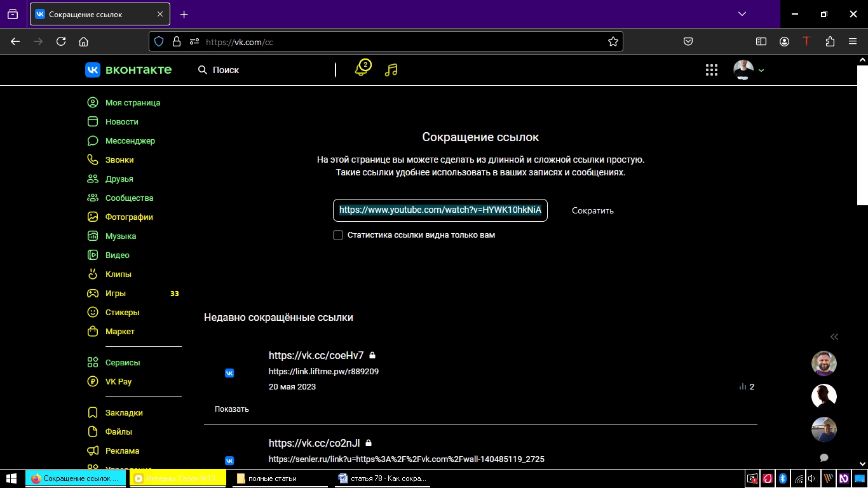Open chat with bearded contact avatar
The image size is (868, 488).
point(824,363)
